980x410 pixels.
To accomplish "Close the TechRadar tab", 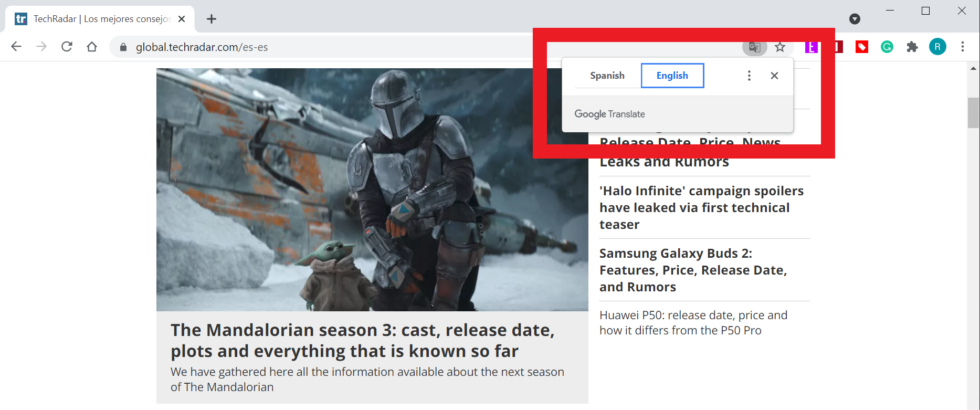I will [x=182, y=19].
